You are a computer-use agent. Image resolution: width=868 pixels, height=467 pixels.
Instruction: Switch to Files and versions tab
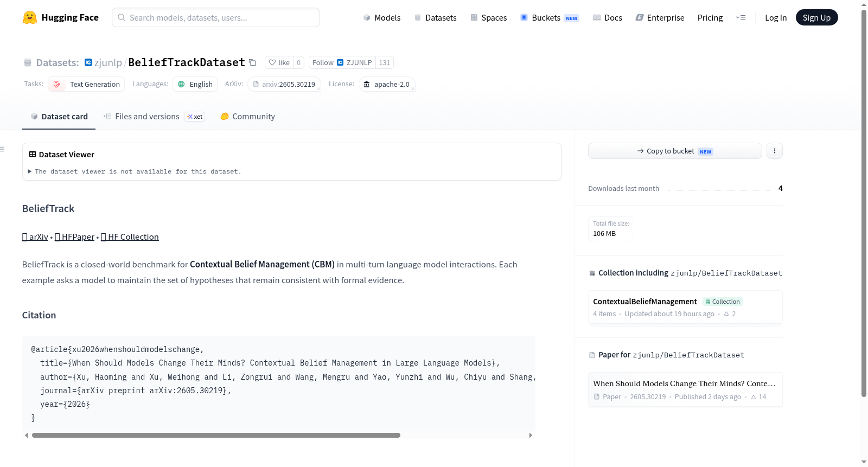(154, 117)
